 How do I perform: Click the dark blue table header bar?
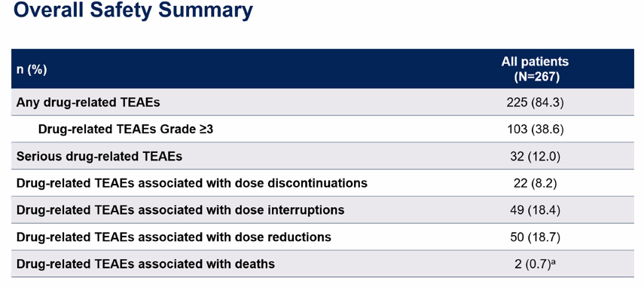click(322, 69)
